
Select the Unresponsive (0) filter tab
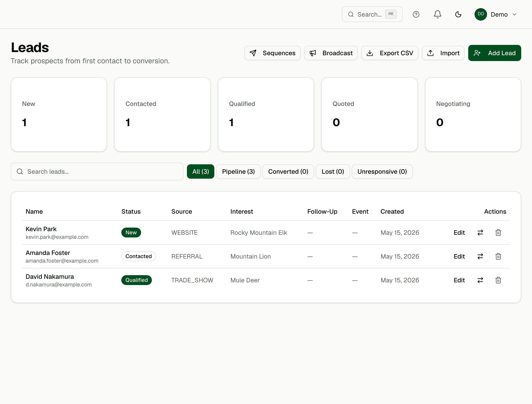382,171
